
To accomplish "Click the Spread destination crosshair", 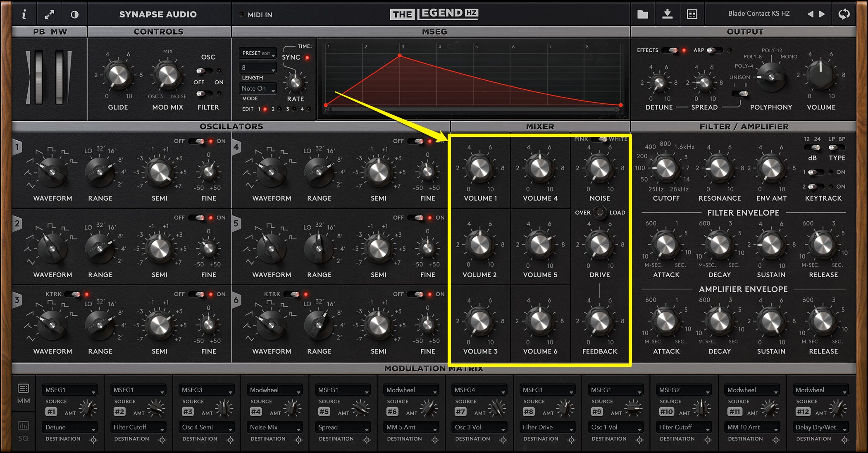I will (x=367, y=440).
